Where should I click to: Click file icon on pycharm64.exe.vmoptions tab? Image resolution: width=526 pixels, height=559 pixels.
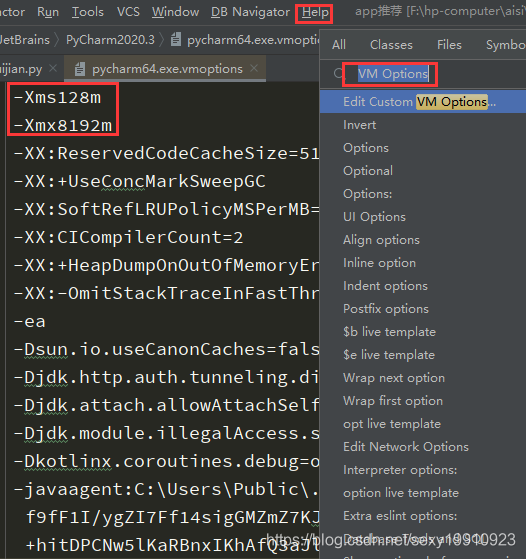[x=80, y=69]
